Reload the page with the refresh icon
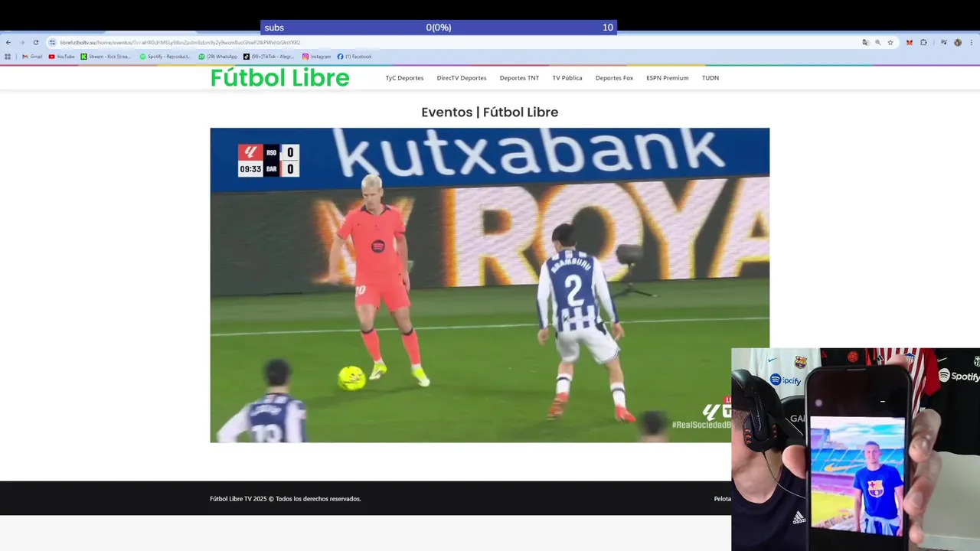 (35, 42)
